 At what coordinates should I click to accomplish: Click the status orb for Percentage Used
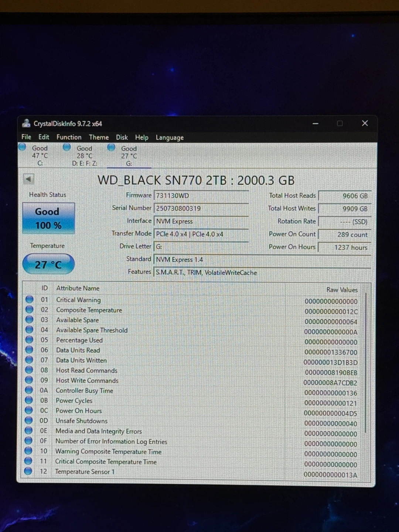(29, 339)
